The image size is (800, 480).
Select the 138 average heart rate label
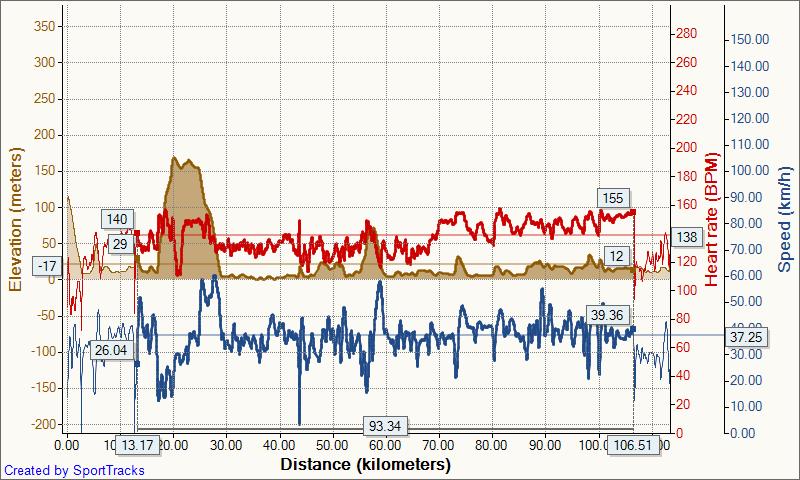(x=687, y=237)
